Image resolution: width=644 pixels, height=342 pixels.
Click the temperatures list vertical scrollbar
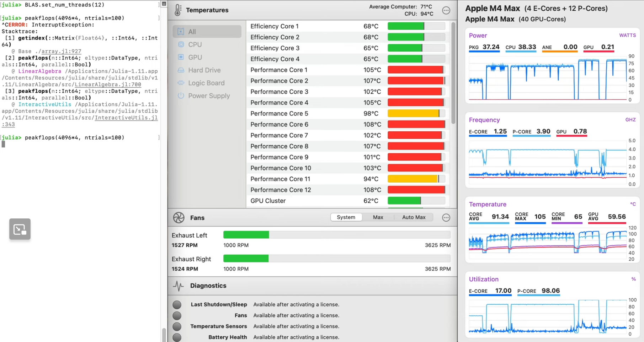453,73
